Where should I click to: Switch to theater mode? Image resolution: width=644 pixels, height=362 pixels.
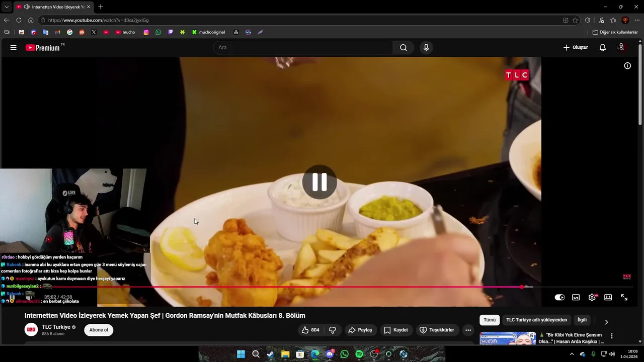point(608,298)
